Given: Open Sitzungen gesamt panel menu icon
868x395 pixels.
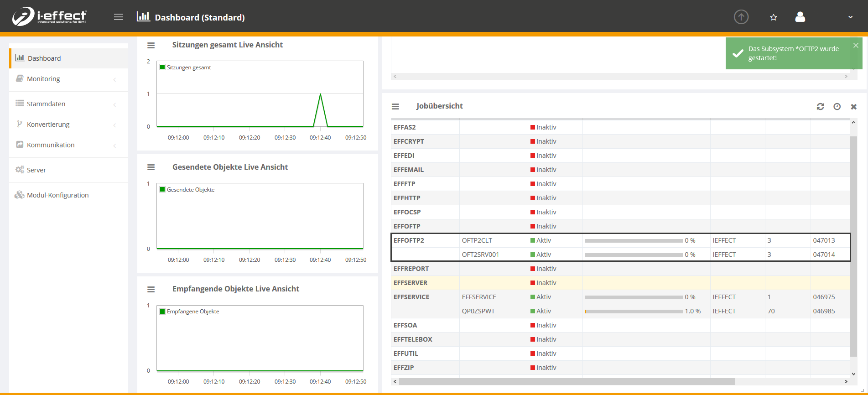Looking at the screenshot, I should click(x=151, y=45).
